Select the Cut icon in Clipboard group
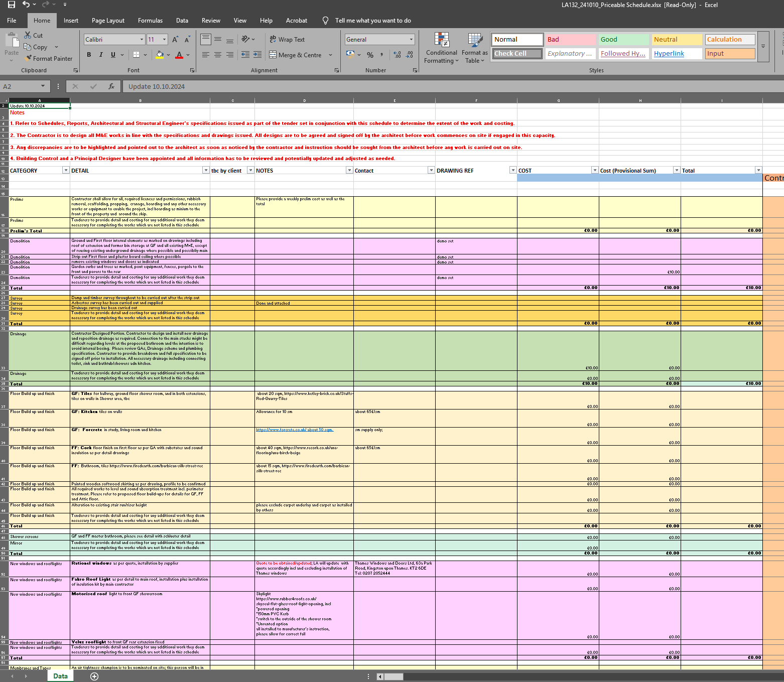Viewport: 784px width, 682px height. point(28,35)
